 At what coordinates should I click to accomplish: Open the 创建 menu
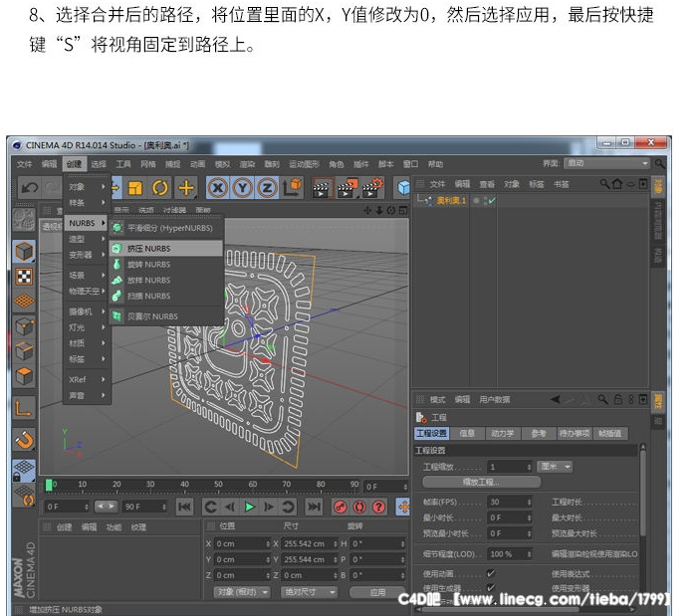[74, 164]
